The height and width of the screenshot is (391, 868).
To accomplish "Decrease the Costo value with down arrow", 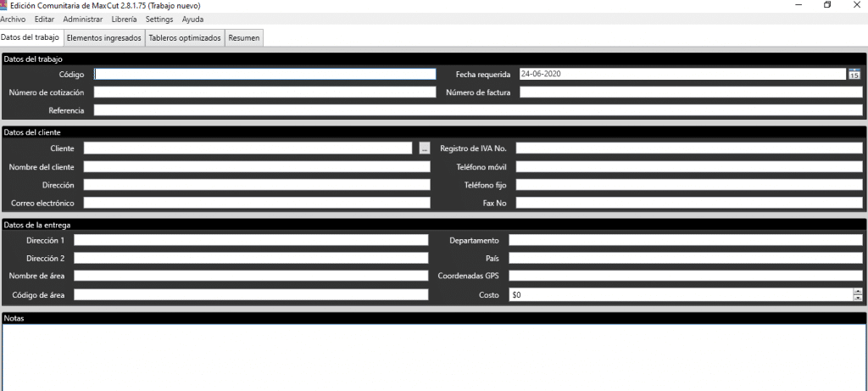I will (858, 298).
